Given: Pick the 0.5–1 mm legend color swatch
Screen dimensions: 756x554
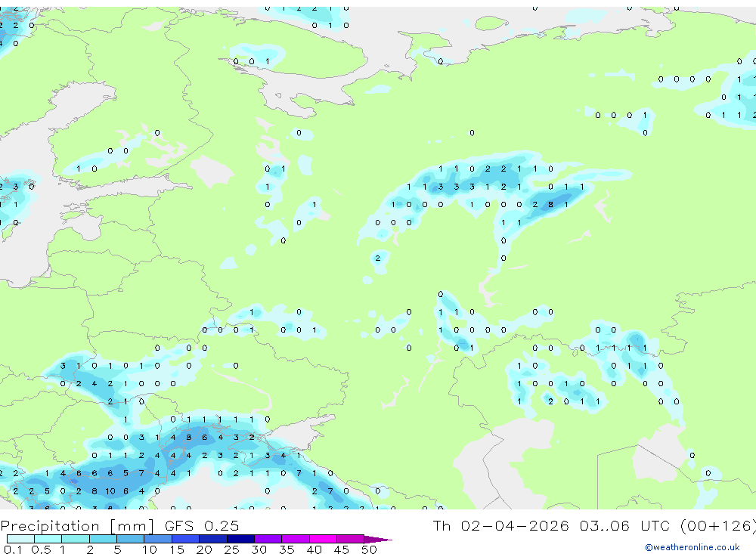Looking at the screenshot, I should point(48,539).
